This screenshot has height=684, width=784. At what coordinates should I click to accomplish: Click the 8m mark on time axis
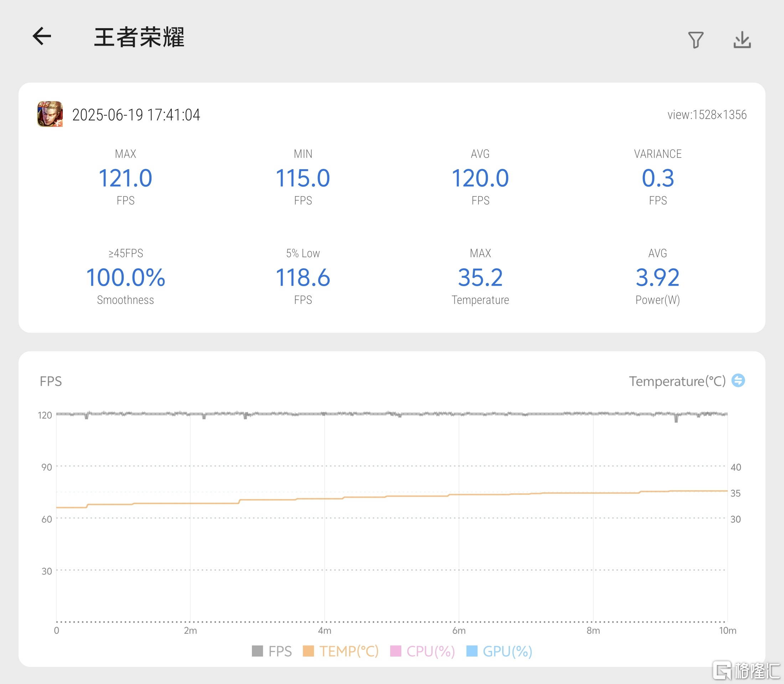pos(593,631)
